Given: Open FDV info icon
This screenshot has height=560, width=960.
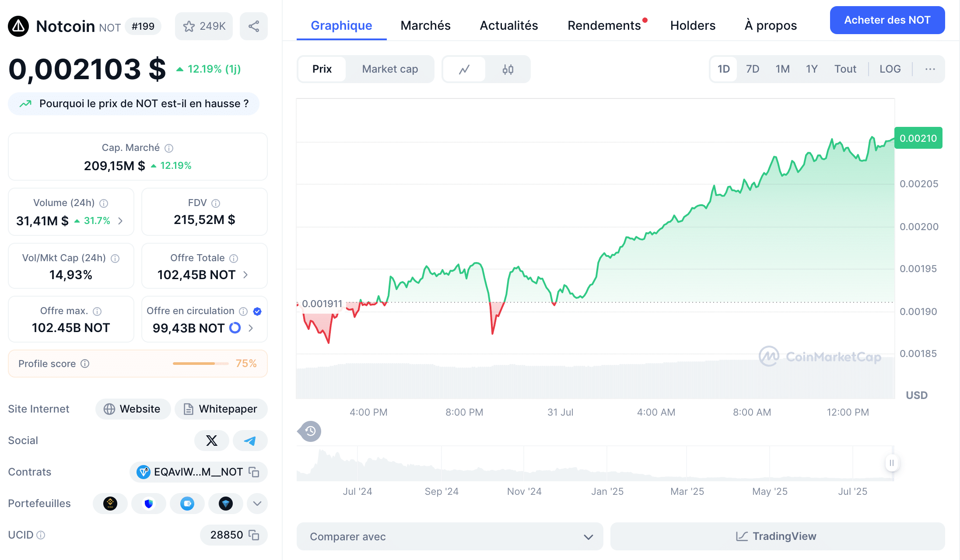Looking at the screenshot, I should (x=216, y=203).
